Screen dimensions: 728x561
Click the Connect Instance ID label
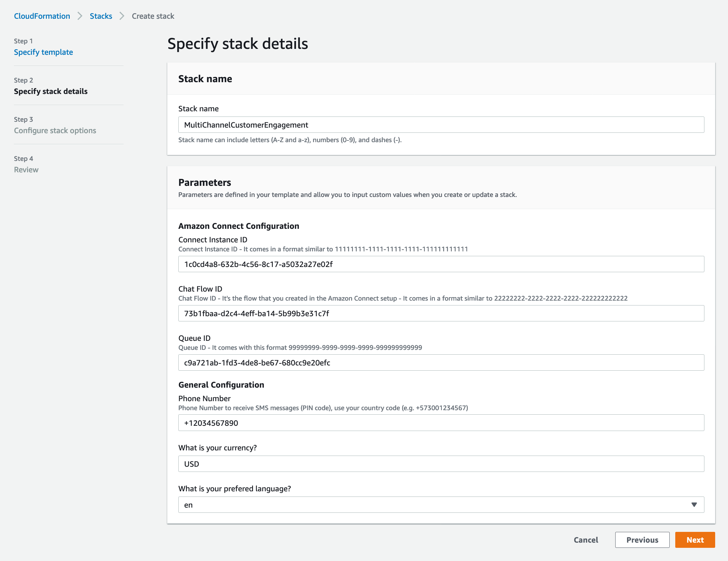[x=213, y=240]
